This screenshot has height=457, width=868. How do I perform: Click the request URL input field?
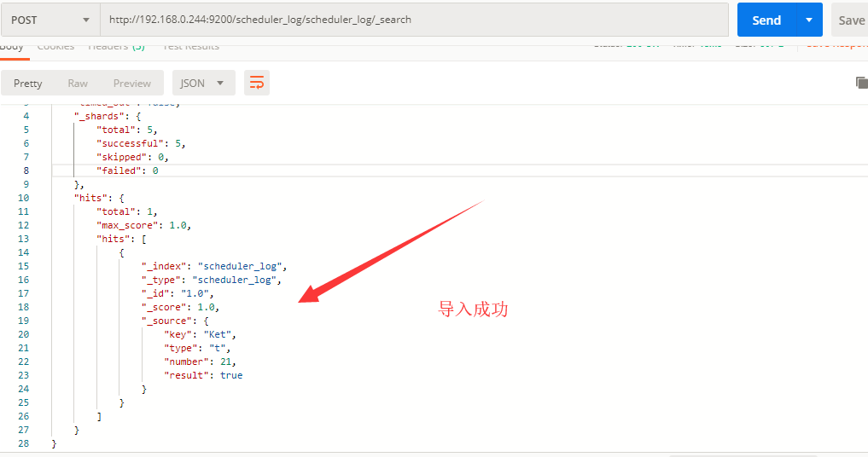[x=414, y=20]
